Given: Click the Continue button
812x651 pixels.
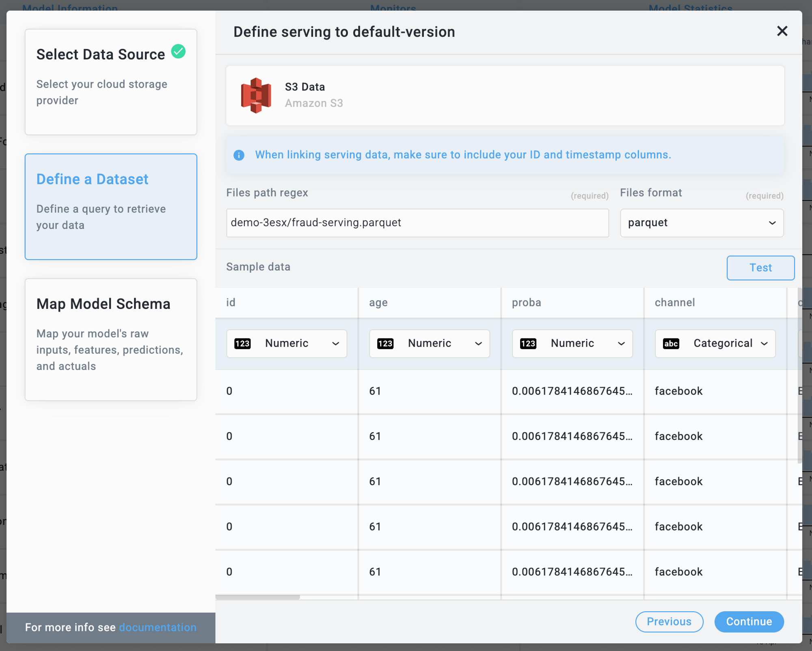Looking at the screenshot, I should pyautogui.click(x=749, y=621).
